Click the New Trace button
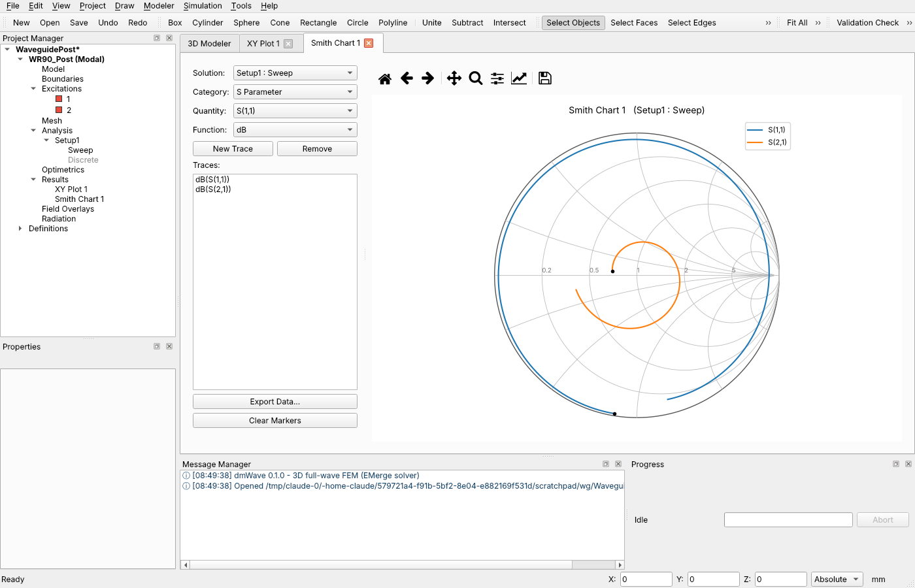Viewport: 915px width, 588px height. coord(233,149)
